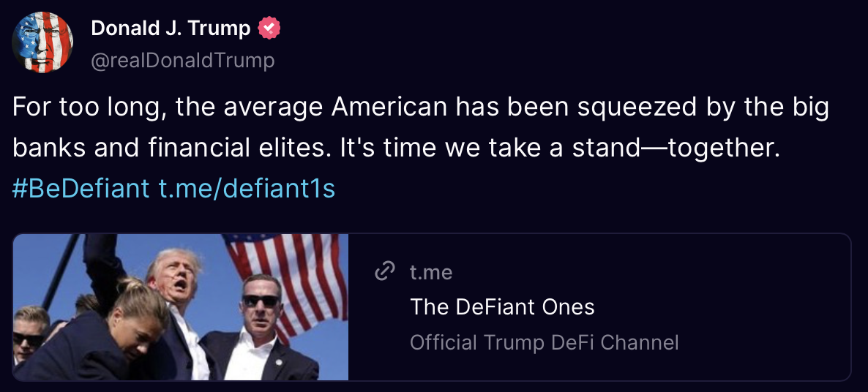The height and width of the screenshot is (392, 868).
Task: Open The DeFiant Ones card title
Action: pyautogui.click(x=502, y=306)
